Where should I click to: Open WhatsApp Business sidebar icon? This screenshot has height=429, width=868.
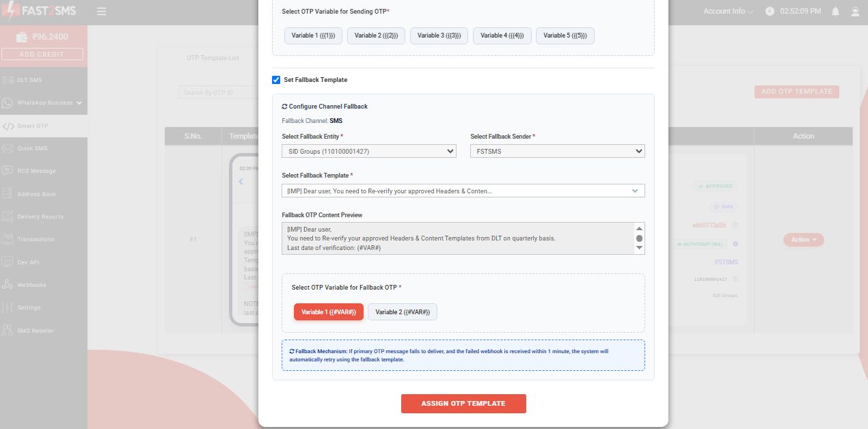[8, 103]
